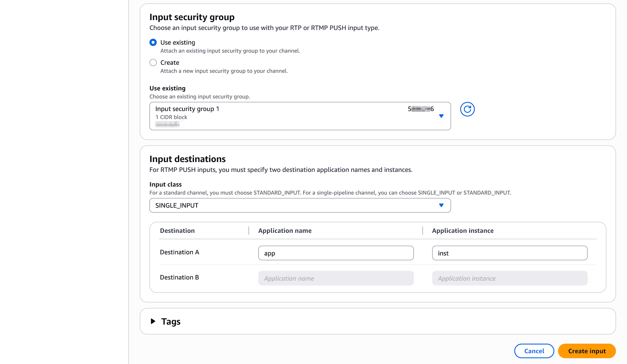Click Destination B application instance field

click(x=509, y=278)
